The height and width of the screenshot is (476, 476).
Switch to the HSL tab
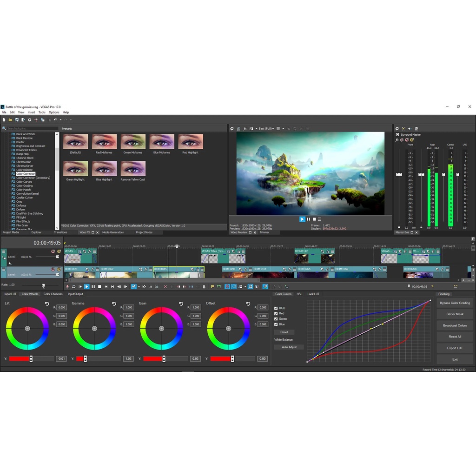tap(299, 294)
